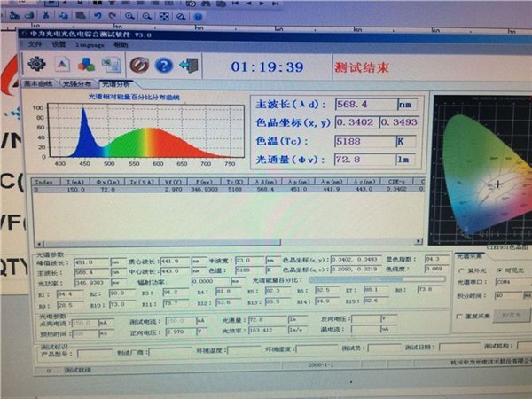This screenshot has height=399, width=532.
Task: Click the 色温 field showing 5188
Action: click(x=365, y=141)
